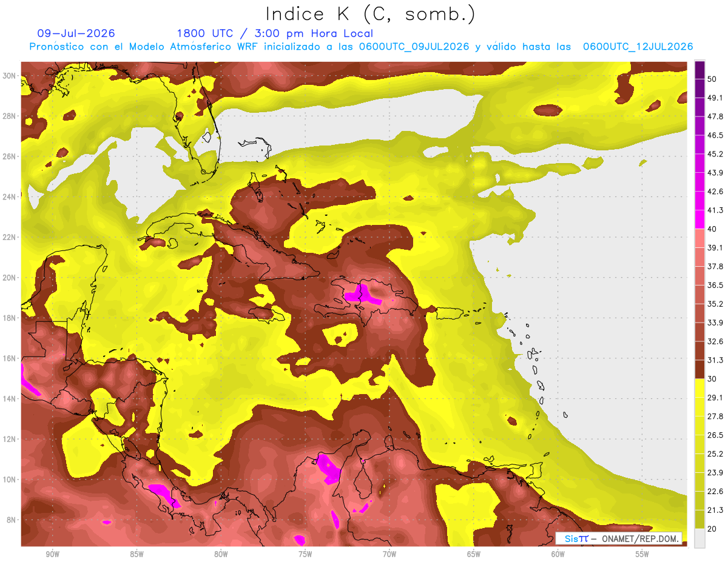Click the colorbar label "27.8"
The height and width of the screenshot is (562, 728).
click(x=715, y=416)
